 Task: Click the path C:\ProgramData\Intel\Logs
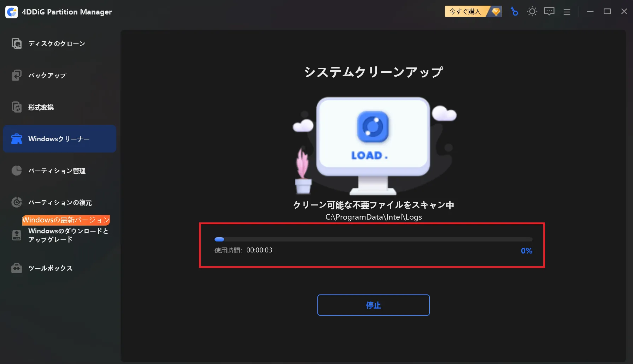coord(374,217)
